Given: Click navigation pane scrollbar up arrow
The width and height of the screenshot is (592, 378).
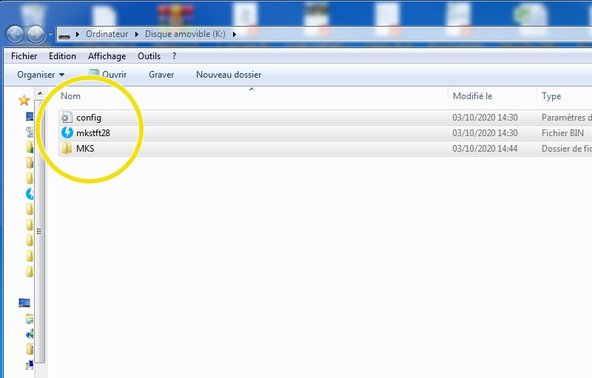Looking at the screenshot, I should tap(40, 93).
